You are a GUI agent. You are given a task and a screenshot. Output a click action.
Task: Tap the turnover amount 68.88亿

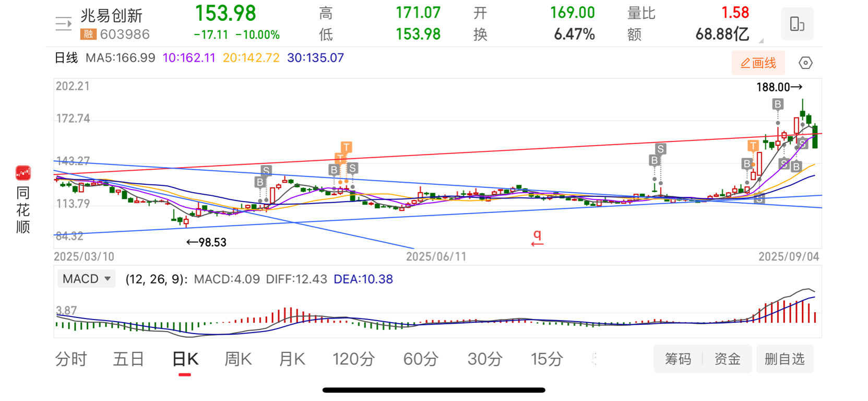[722, 34]
